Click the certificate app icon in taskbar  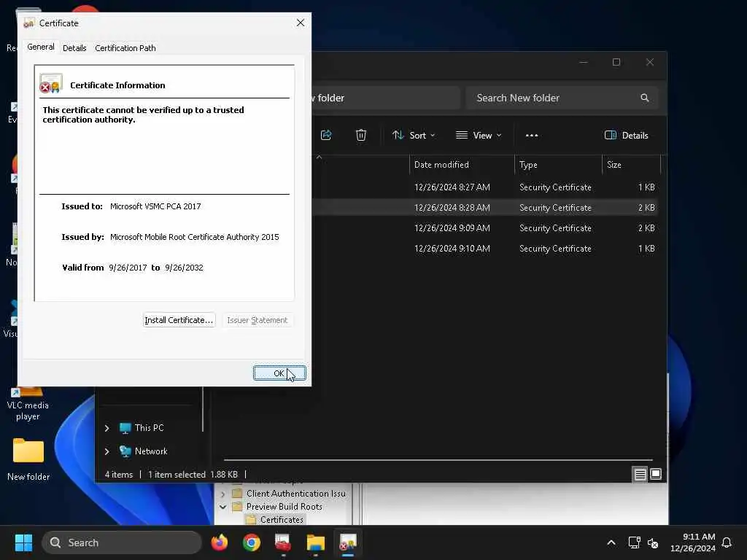pyautogui.click(x=348, y=542)
